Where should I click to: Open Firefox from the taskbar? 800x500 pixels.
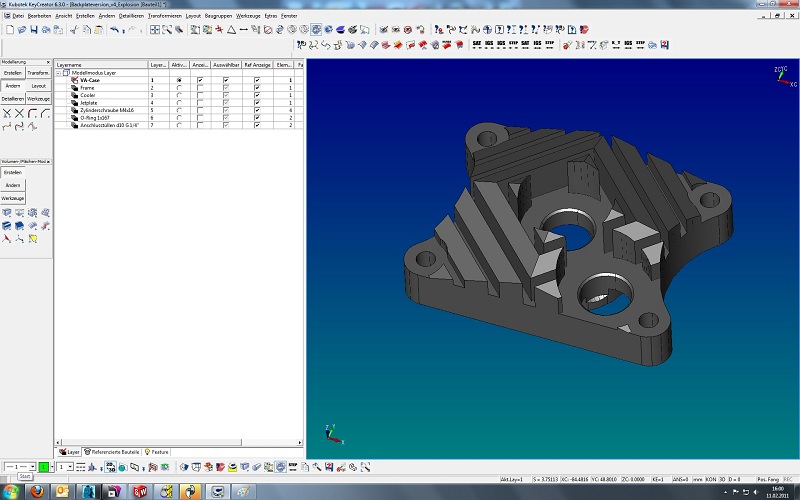37,492
